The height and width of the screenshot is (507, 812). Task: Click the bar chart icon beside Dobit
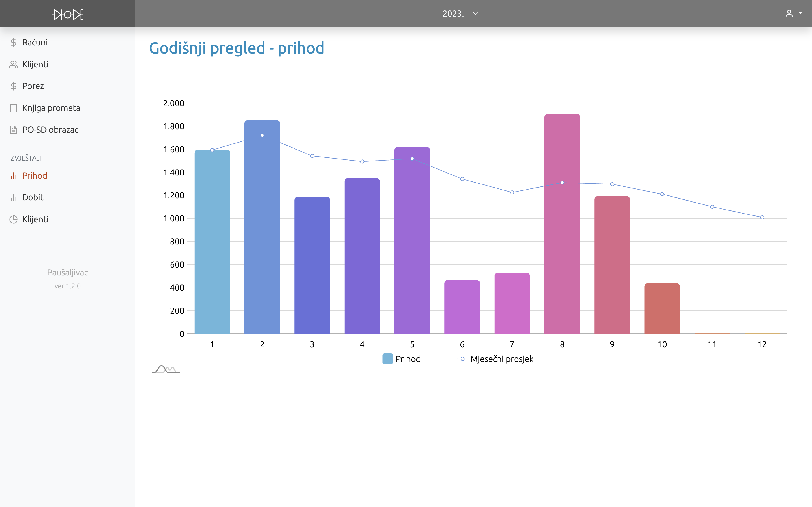[14, 197]
